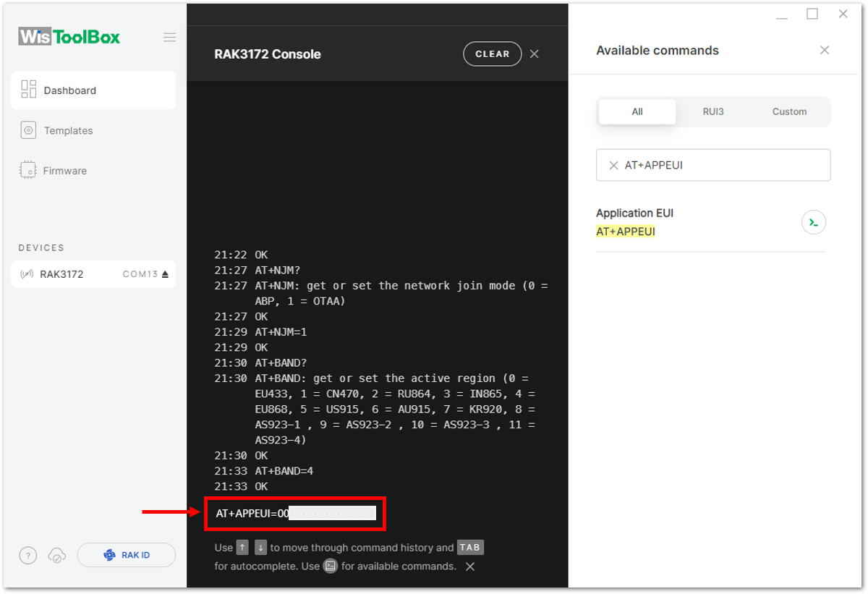Viewport: 868px width, 594px height.
Task: Switch to the Custom commands tab
Action: coord(789,111)
